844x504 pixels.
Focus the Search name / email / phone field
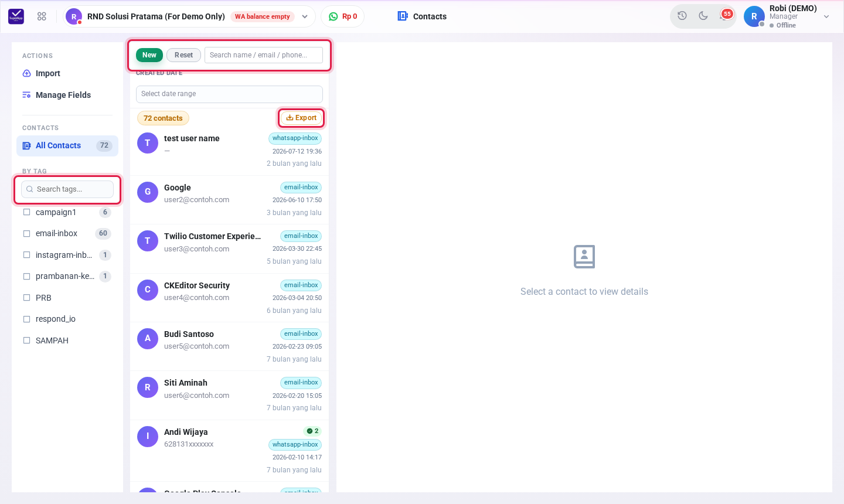pyautogui.click(x=264, y=55)
